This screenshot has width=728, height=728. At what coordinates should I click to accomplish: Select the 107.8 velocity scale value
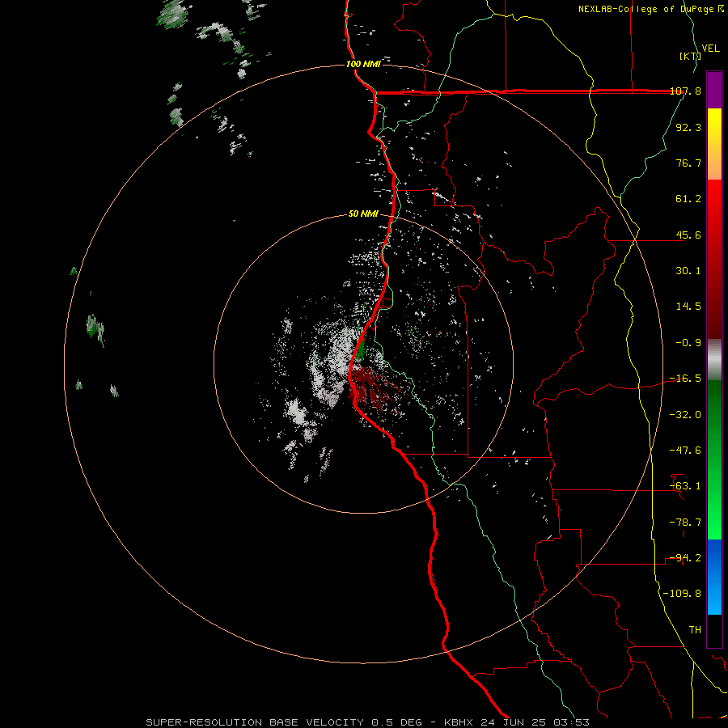(x=686, y=91)
